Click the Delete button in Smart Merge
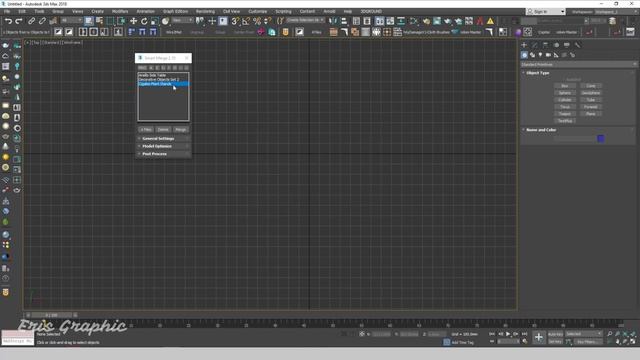This screenshot has height=360, width=640. [x=163, y=129]
